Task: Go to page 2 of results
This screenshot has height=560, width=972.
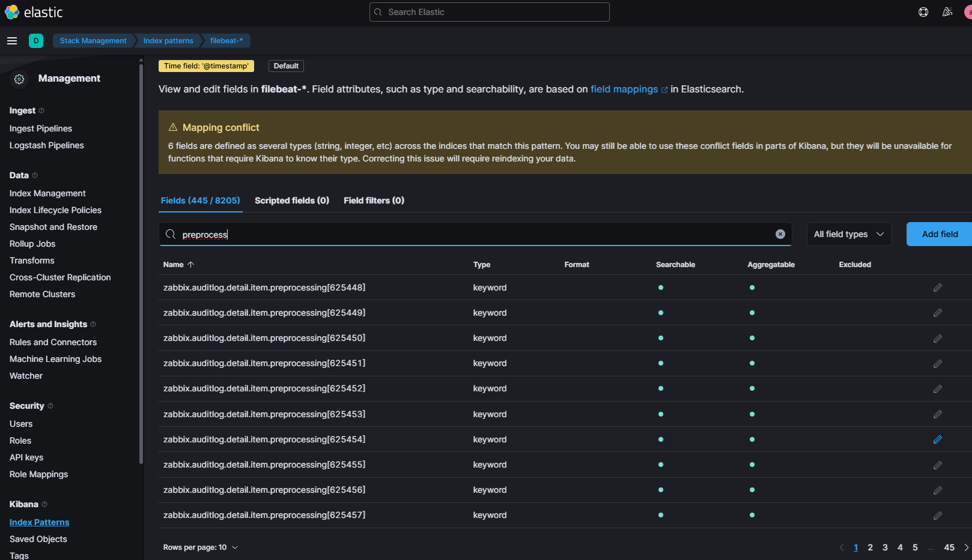Action: click(x=870, y=547)
